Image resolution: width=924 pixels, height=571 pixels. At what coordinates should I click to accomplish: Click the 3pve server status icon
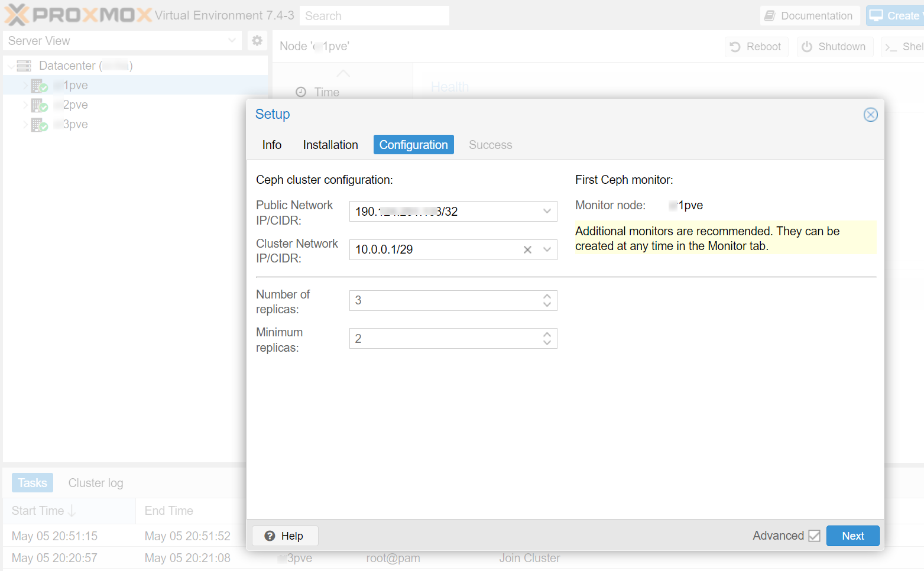coord(40,125)
